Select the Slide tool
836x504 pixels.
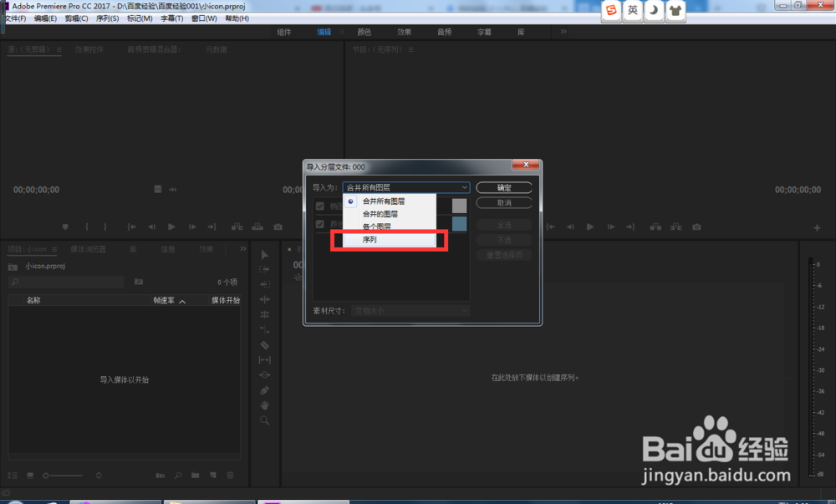264,375
